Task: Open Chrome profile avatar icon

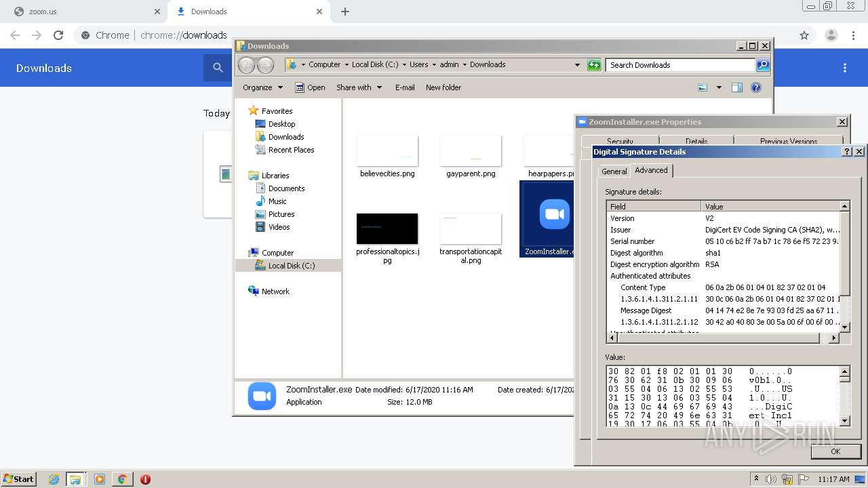Action: click(x=831, y=35)
